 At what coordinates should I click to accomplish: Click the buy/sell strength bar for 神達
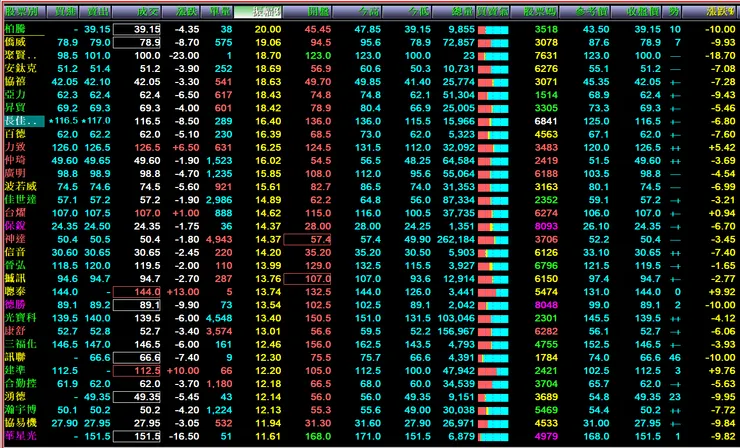tap(493, 240)
